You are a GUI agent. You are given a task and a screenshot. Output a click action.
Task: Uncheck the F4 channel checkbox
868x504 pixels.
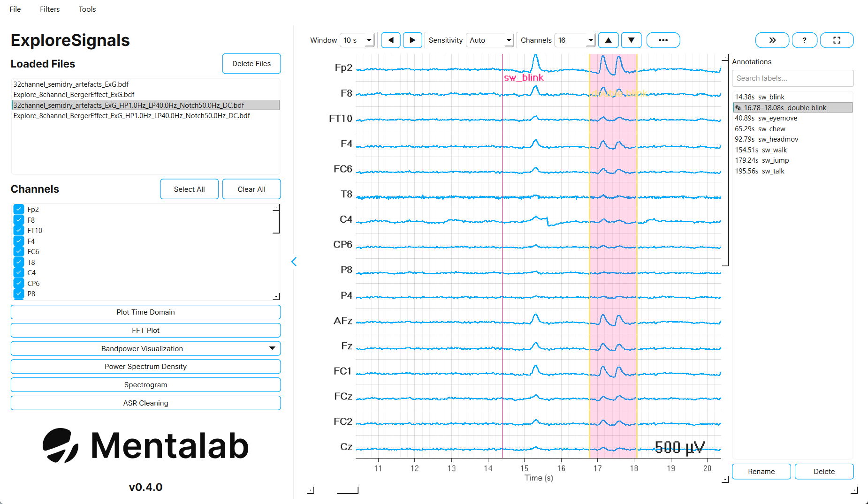click(19, 241)
